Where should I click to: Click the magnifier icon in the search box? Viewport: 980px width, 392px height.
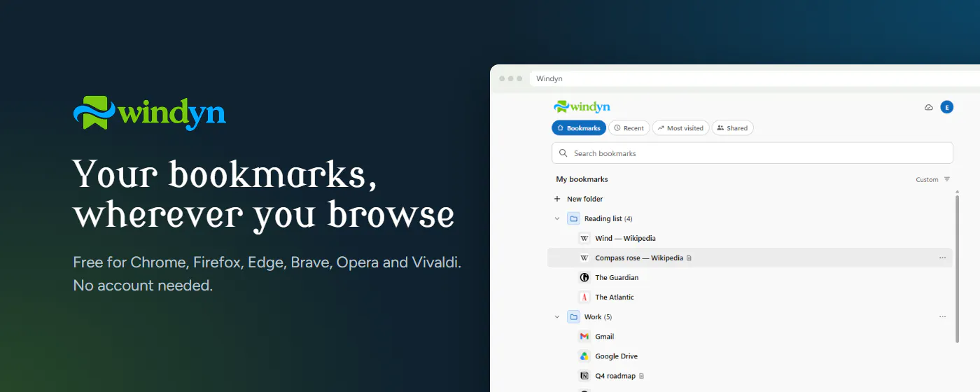[x=563, y=153]
